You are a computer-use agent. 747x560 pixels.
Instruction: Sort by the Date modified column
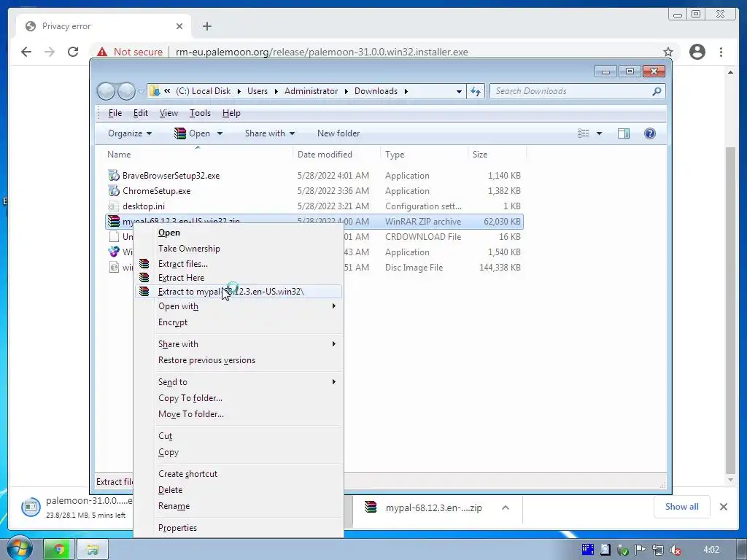pos(325,155)
